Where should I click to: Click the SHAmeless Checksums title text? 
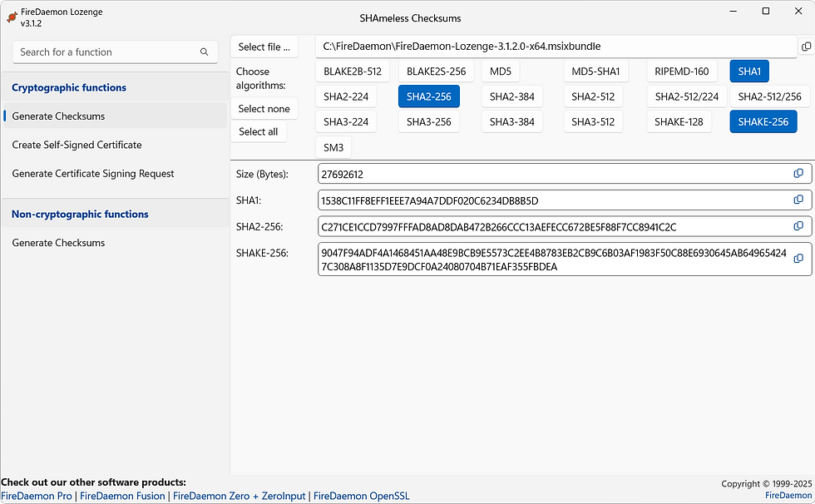pos(410,18)
